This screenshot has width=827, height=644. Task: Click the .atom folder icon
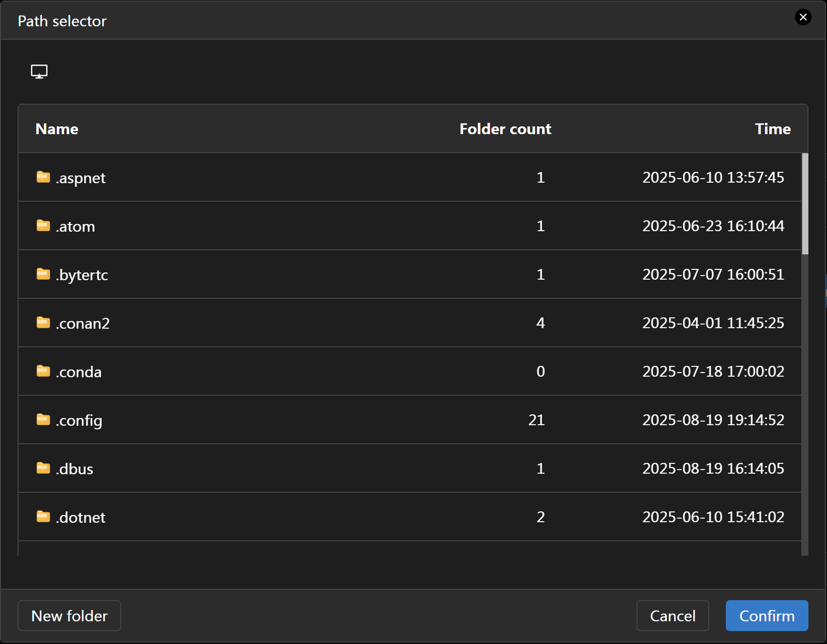tap(43, 226)
